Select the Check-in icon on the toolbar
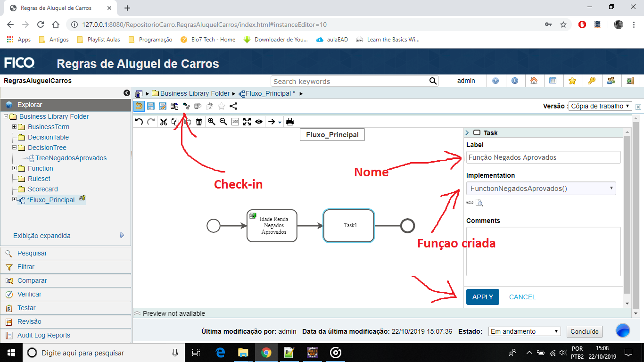The image size is (644, 362). tap(186, 106)
